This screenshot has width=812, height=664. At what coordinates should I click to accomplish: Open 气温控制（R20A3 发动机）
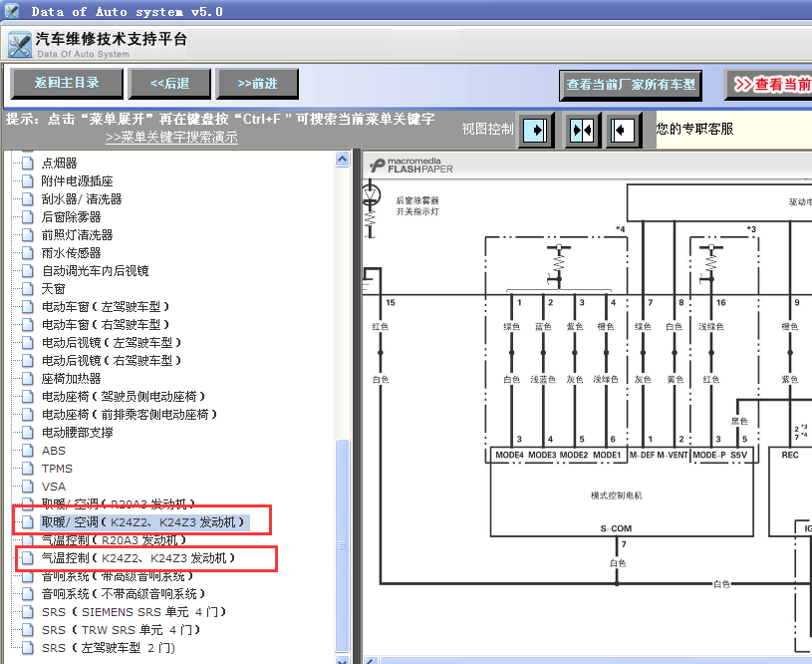coord(114,540)
